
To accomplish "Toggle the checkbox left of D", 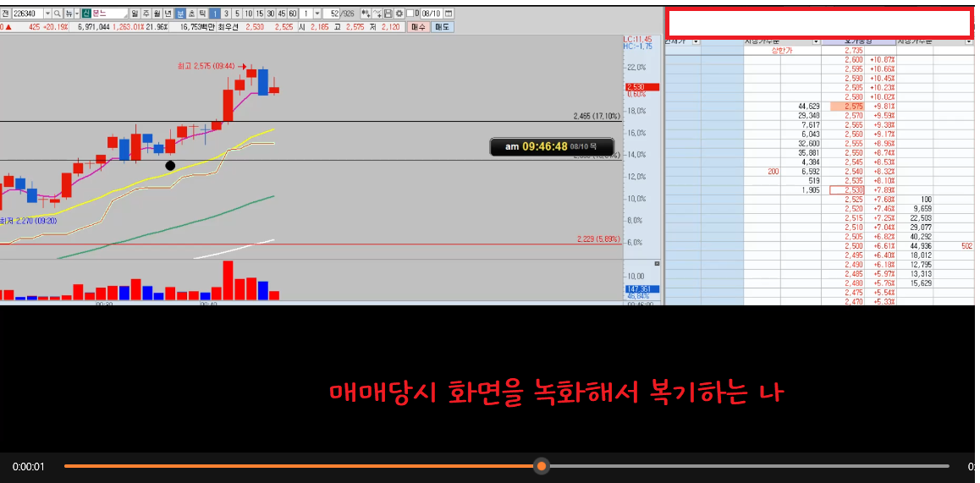I will 410,14.
